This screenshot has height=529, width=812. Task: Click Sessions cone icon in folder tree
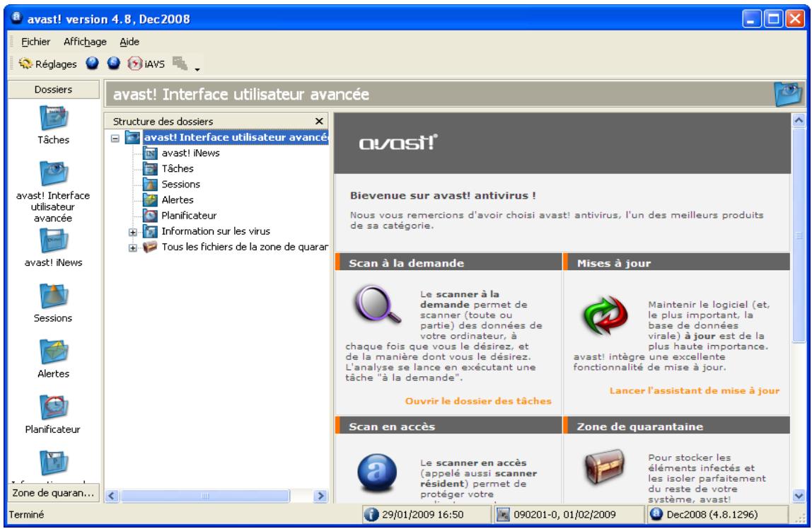pos(150,185)
